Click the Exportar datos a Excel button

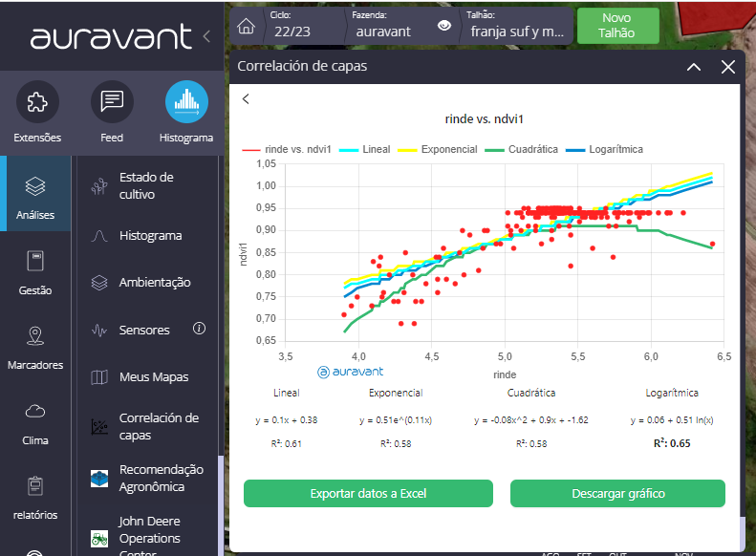click(368, 493)
